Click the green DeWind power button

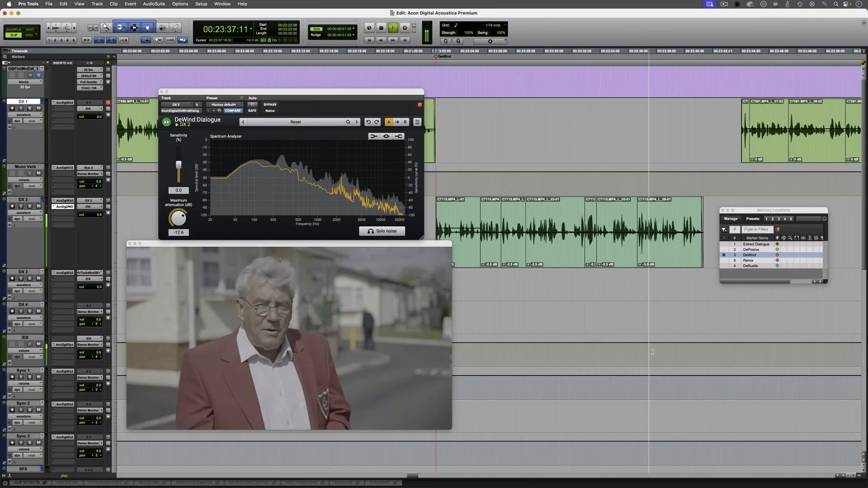(x=166, y=122)
